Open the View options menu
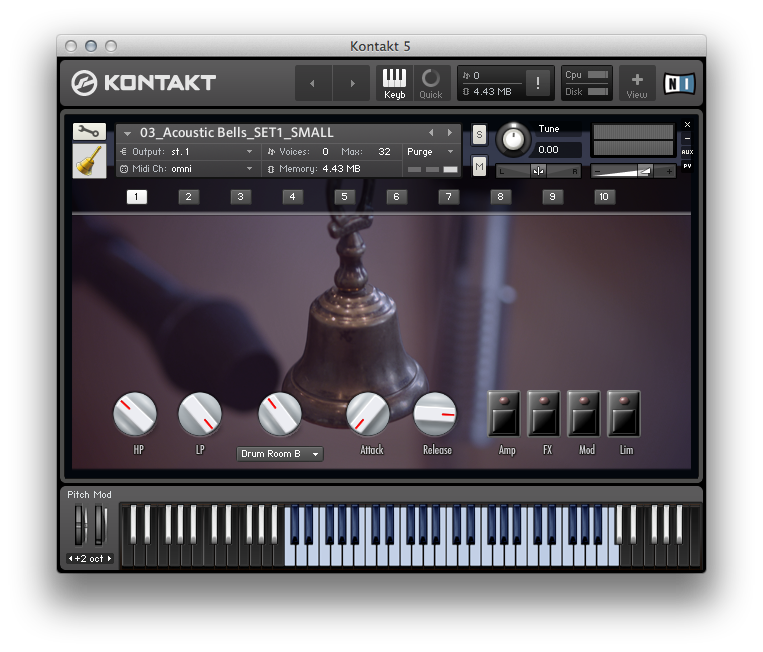 point(637,83)
